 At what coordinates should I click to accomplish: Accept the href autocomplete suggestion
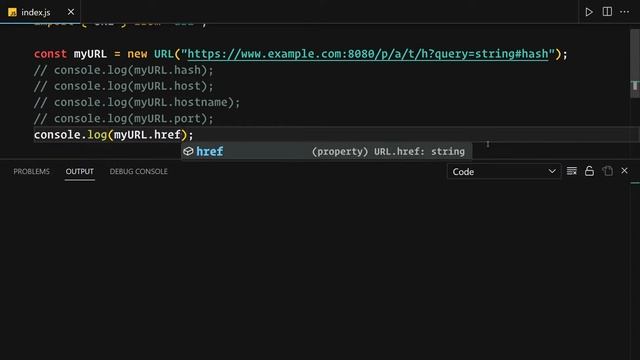326,151
